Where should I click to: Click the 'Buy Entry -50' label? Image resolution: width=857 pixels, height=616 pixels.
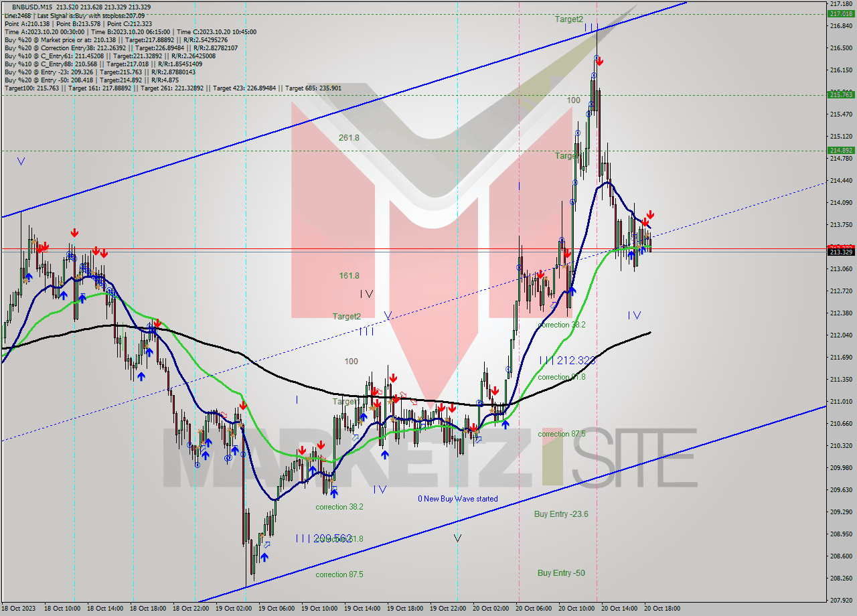pyautogui.click(x=561, y=573)
